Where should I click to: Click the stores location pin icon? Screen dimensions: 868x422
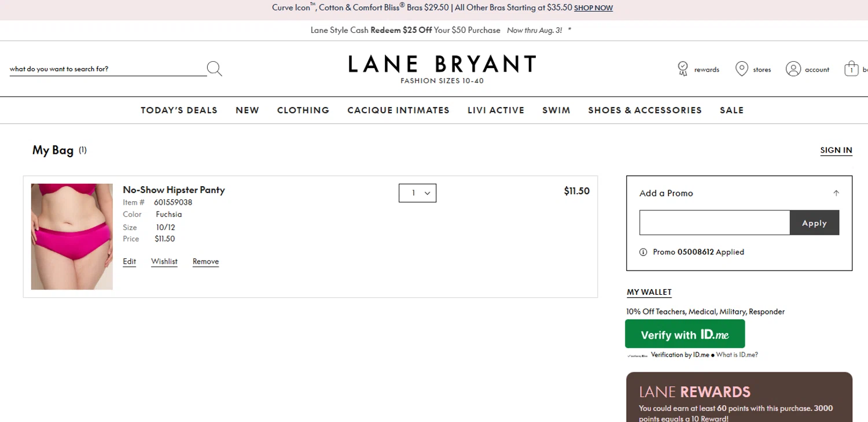(x=741, y=69)
